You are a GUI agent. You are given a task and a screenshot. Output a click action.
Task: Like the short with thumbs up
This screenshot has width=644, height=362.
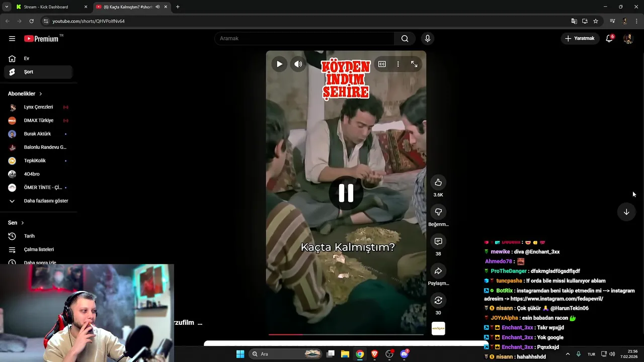click(x=438, y=183)
